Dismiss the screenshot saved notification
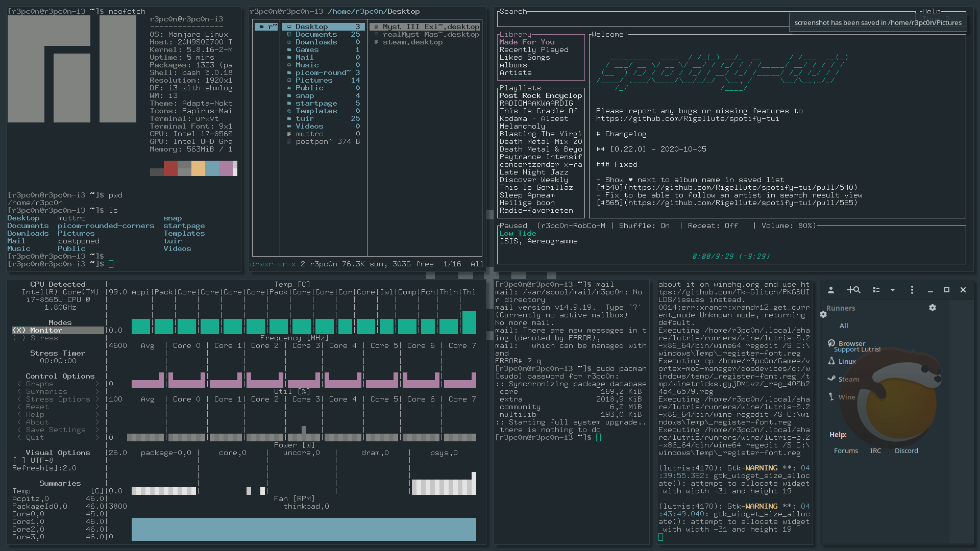This screenshot has height=551, width=980. point(878,22)
